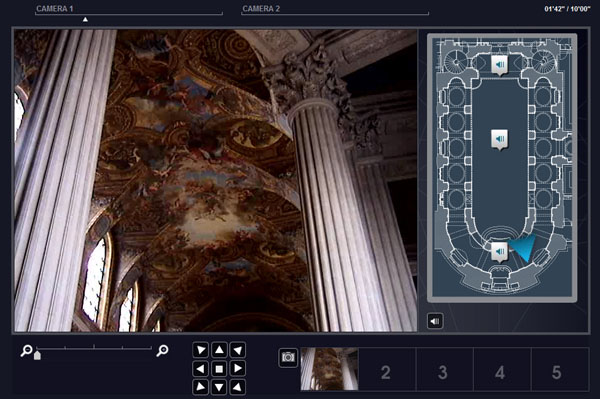The image size is (600, 399).
Task: Take a snapshot with the camera icon
Action: pos(288,358)
